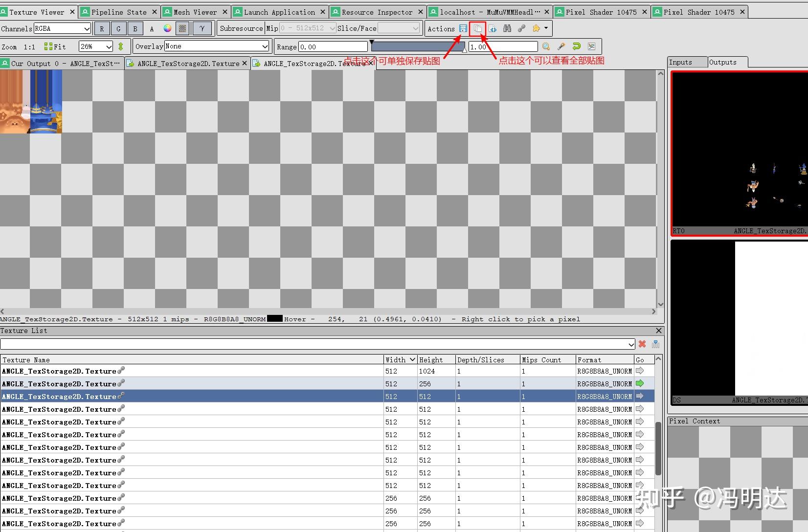Click the 1024 height cell

436,371
